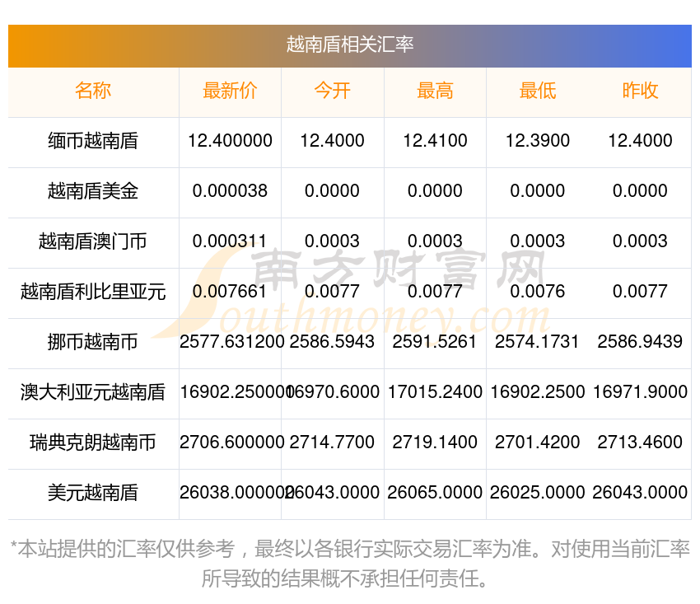
Task: Click the 越南盾相关汇率 table title
Action: (x=349, y=44)
